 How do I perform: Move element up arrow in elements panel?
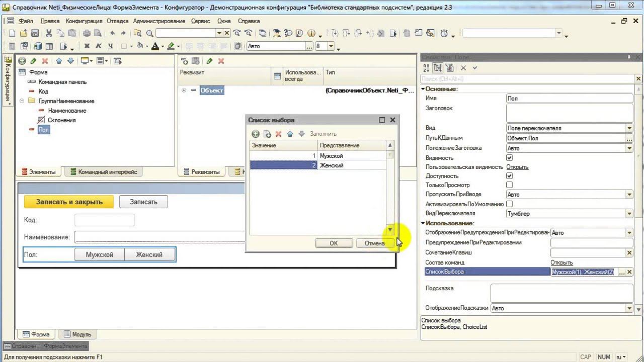[x=59, y=61]
